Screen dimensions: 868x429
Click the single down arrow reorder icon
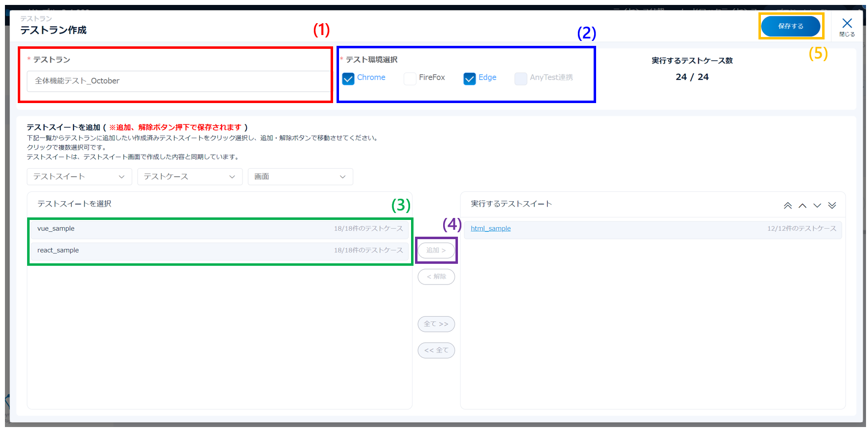[x=817, y=206]
